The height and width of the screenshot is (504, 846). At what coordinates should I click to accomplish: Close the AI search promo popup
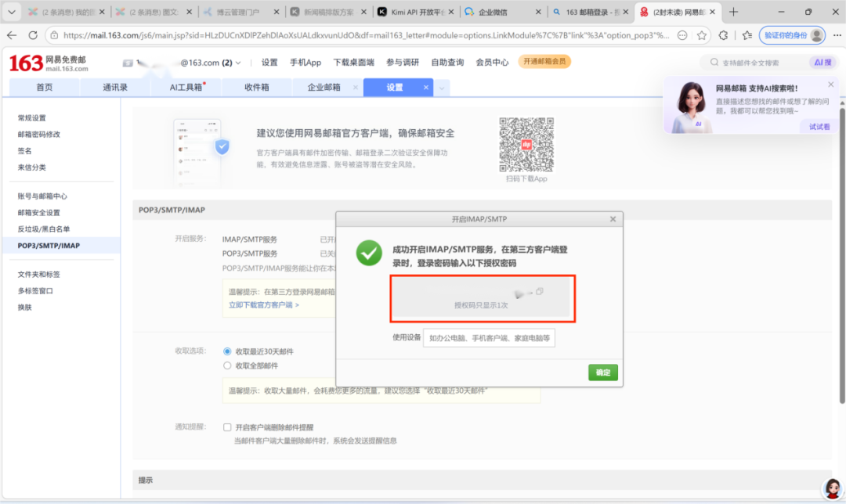831,85
